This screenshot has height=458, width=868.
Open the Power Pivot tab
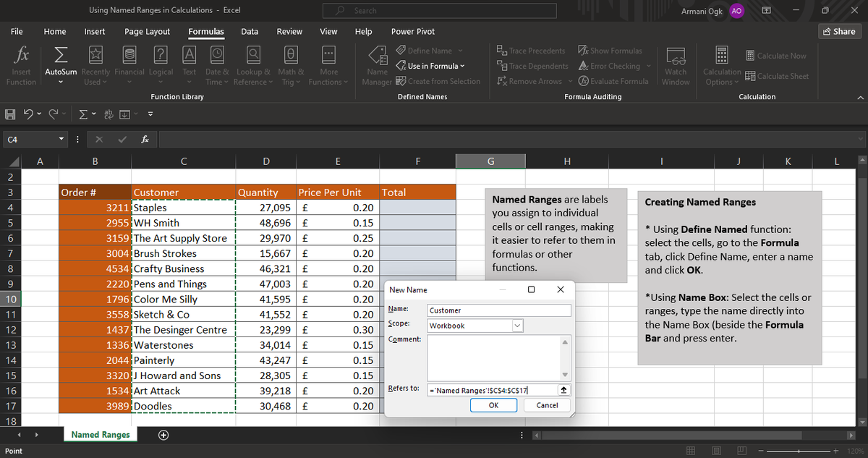pos(413,32)
